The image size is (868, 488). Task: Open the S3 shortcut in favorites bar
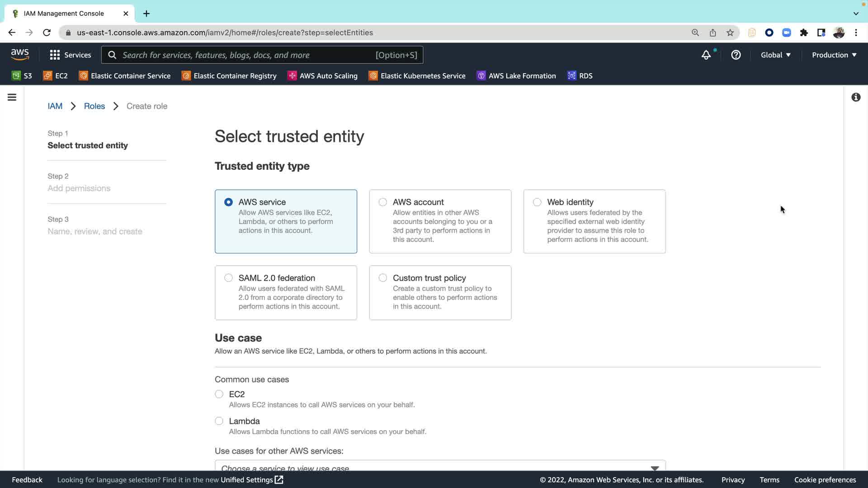[22, 76]
